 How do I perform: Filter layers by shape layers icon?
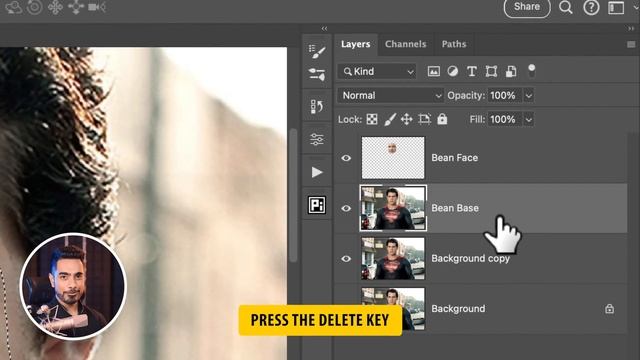[491, 71]
